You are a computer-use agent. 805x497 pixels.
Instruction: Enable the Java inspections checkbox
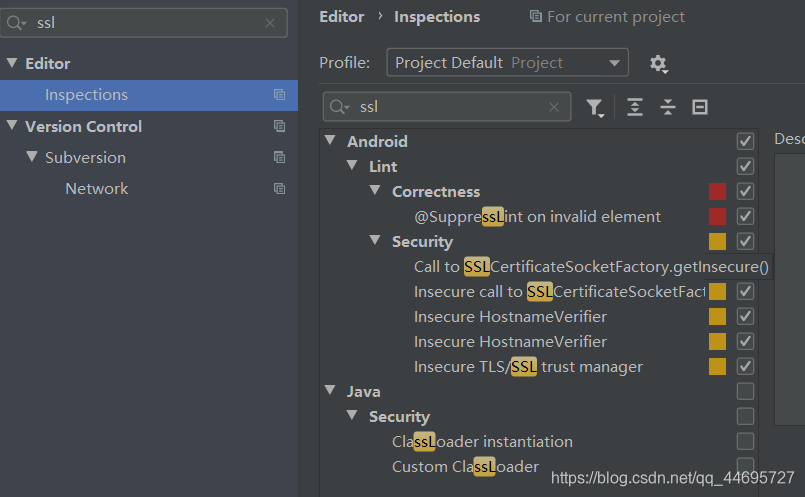(745, 391)
